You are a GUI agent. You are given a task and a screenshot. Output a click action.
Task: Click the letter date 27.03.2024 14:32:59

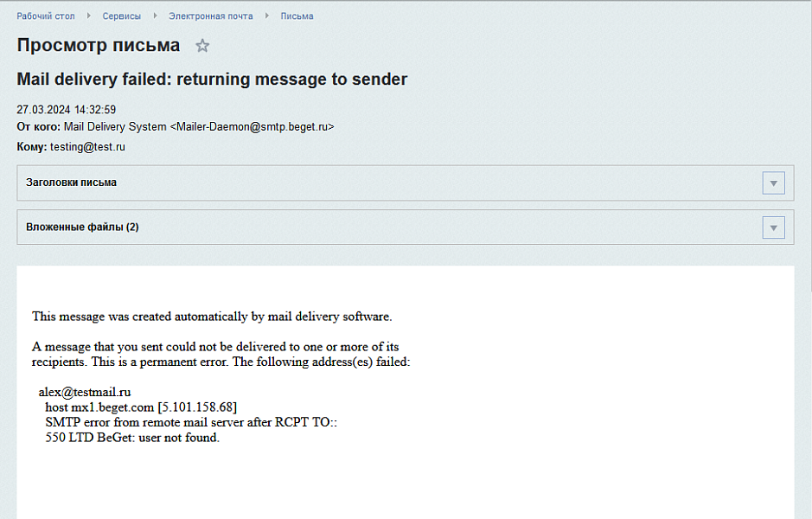point(67,110)
